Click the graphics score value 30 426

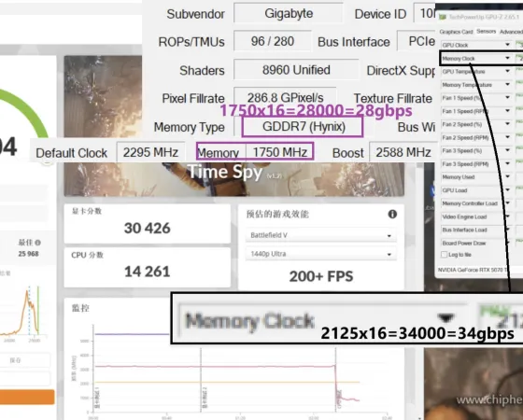[148, 229]
